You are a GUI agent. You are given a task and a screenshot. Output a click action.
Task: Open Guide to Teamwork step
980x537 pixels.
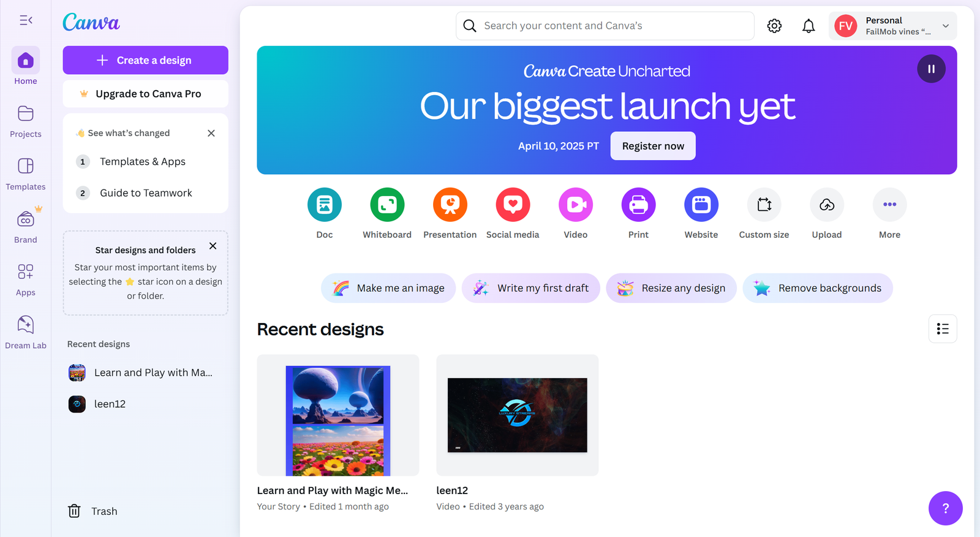pos(145,193)
